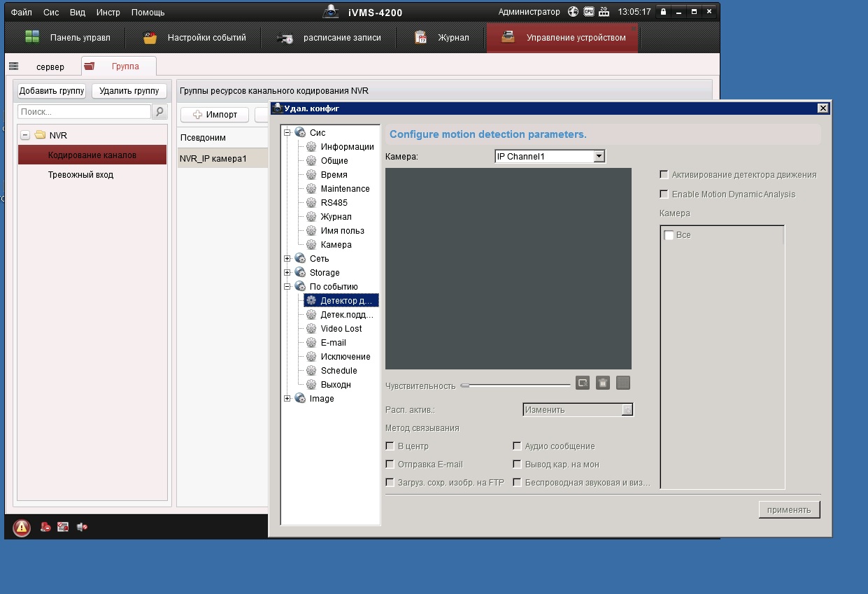
Task: Expand the Сеть tree node
Action: point(287,259)
